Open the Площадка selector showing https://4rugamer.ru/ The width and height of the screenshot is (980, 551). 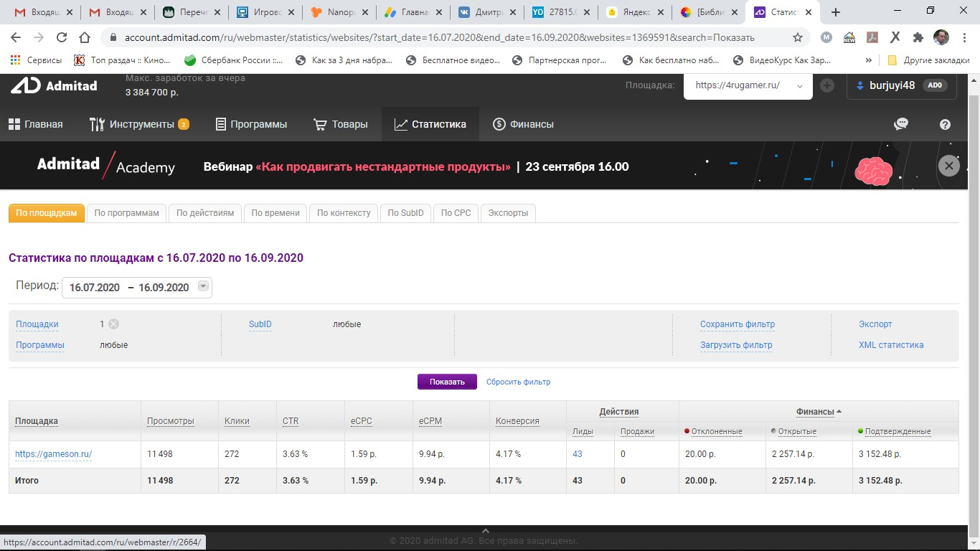point(748,85)
